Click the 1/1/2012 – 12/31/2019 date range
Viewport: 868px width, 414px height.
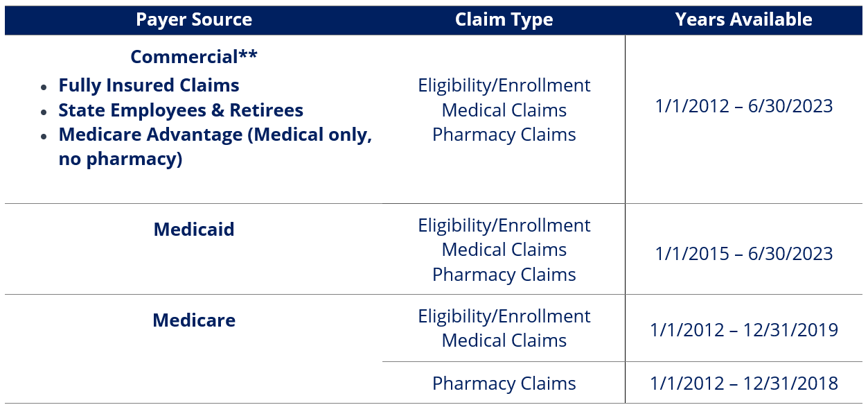tap(743, 330)
